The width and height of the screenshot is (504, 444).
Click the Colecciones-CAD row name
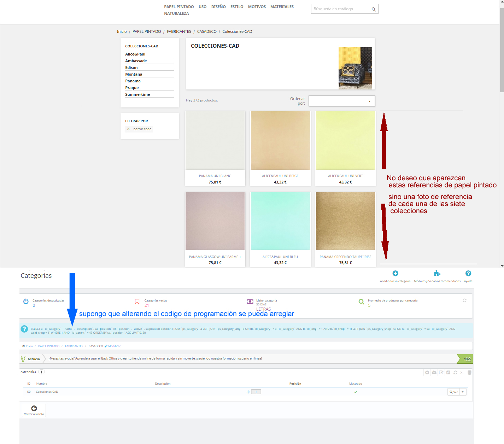tap(47, 392)
